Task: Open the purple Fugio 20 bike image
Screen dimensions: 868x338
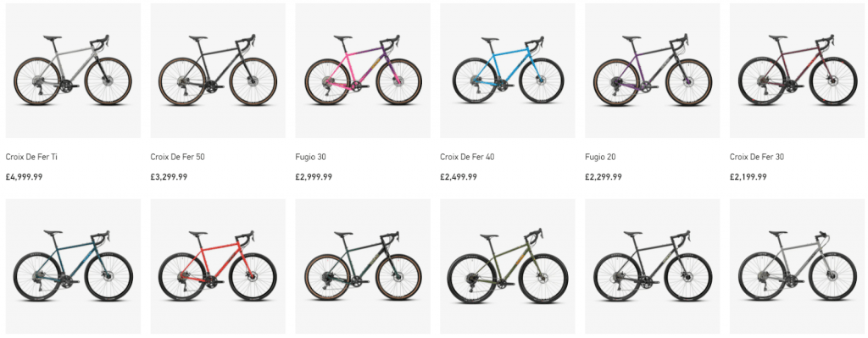Action: pyautogui.click(x=652, y=70)
